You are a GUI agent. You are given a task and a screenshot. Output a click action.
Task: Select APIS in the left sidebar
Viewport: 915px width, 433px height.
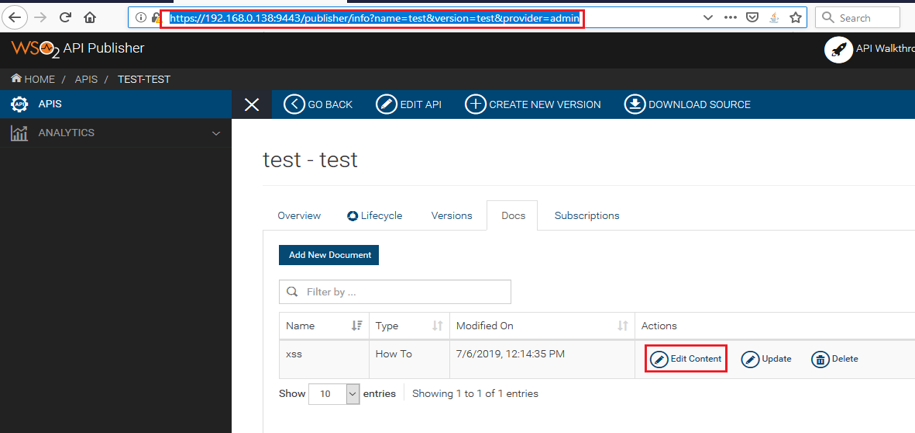(116, 104)
